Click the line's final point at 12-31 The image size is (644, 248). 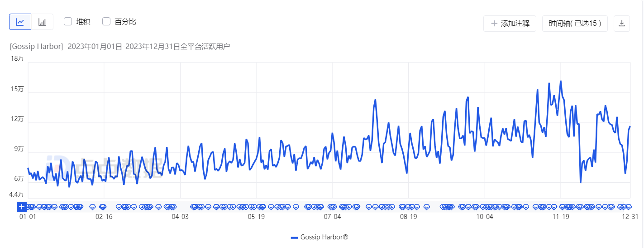(x=630, y=126)
